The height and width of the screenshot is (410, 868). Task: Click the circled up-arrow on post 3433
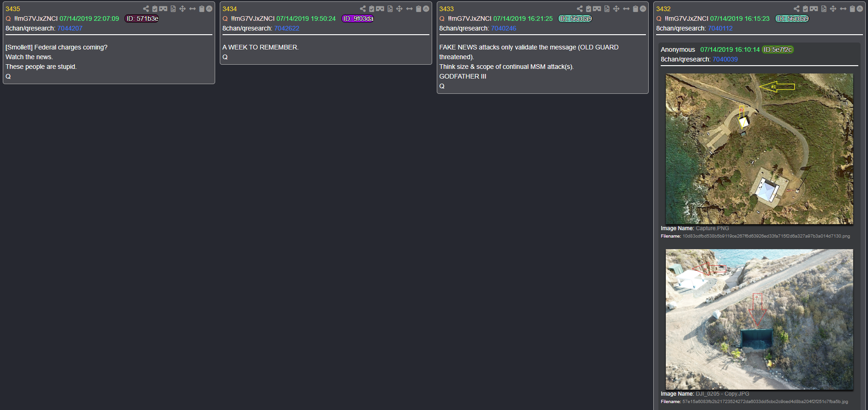click(x=643, y=9)
